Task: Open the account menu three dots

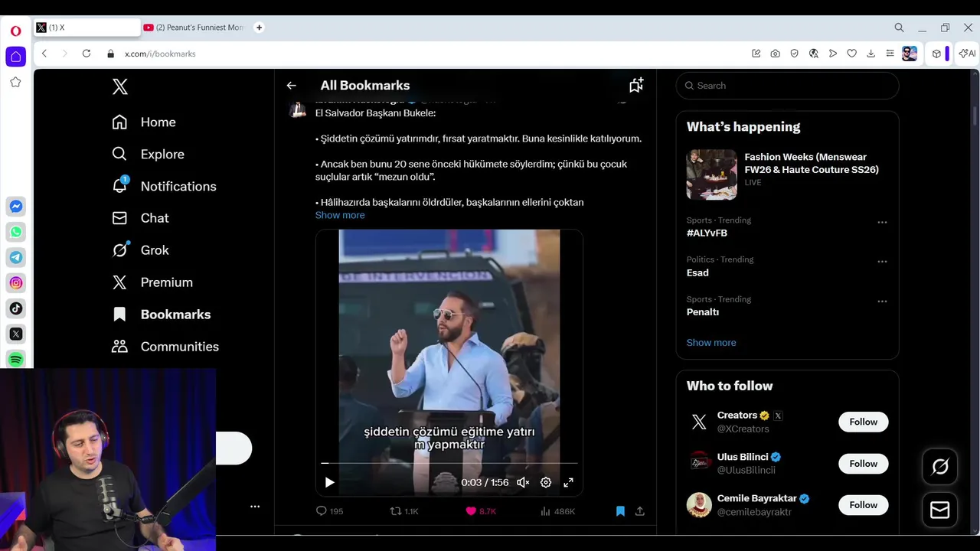Action: 255,506
